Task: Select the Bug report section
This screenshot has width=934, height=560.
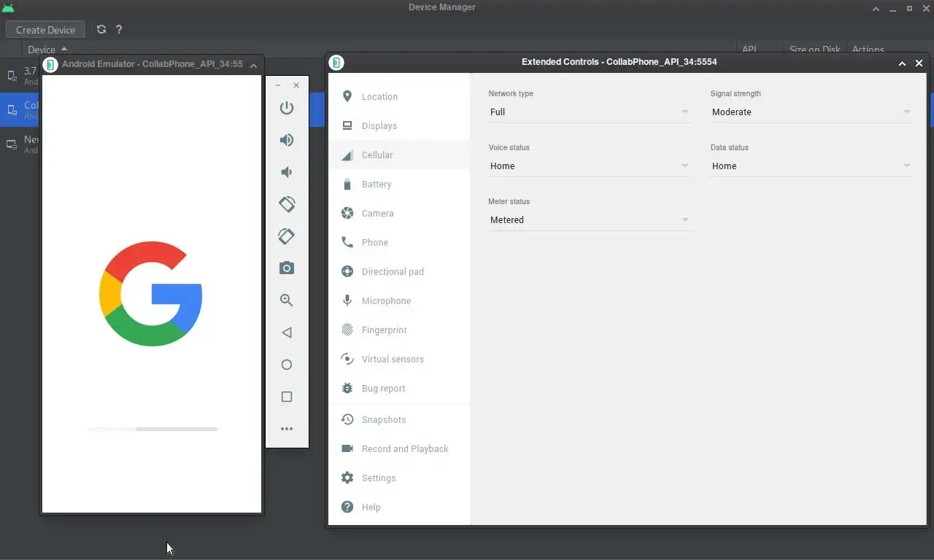Action: click(x=399, y=388)
